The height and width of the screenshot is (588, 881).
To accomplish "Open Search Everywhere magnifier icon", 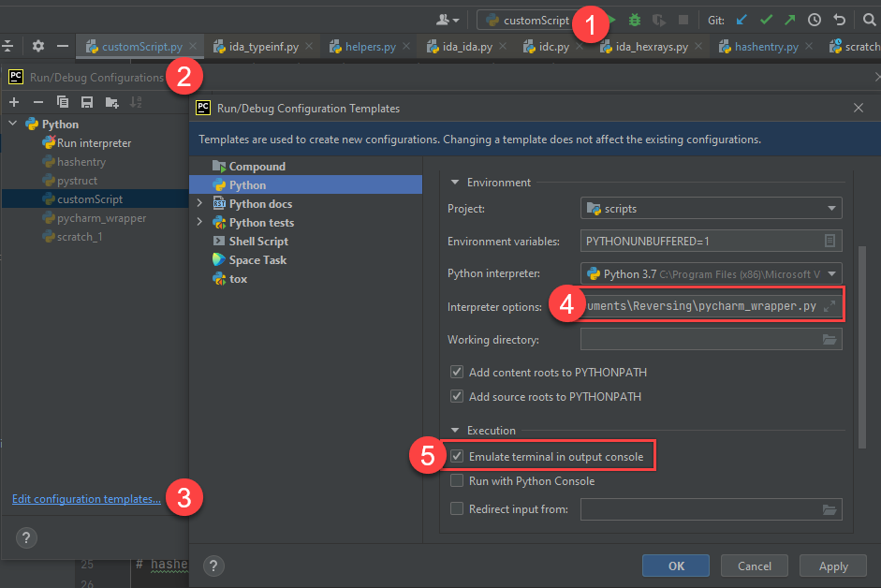I will 869,21.
